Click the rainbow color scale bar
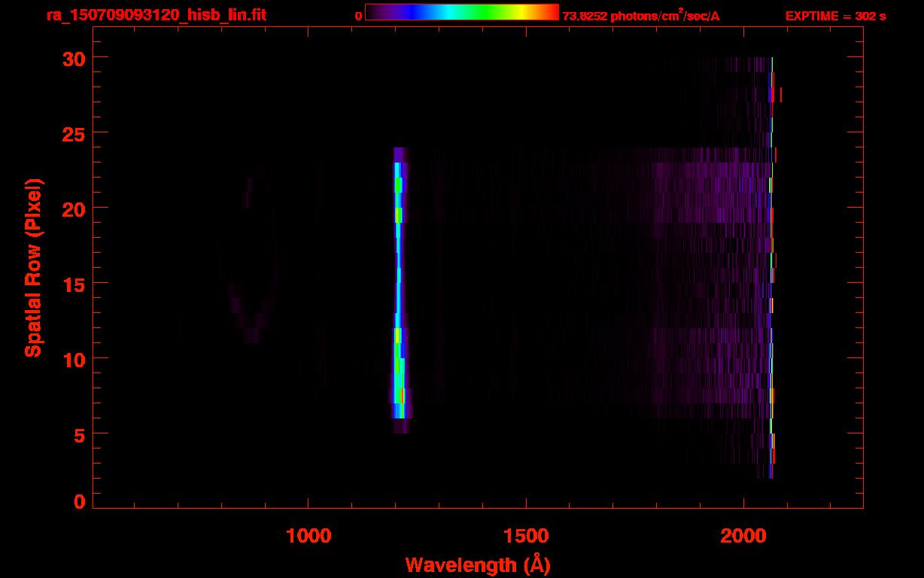This screenshot has width=924, height=578. [x=462, y=12]
